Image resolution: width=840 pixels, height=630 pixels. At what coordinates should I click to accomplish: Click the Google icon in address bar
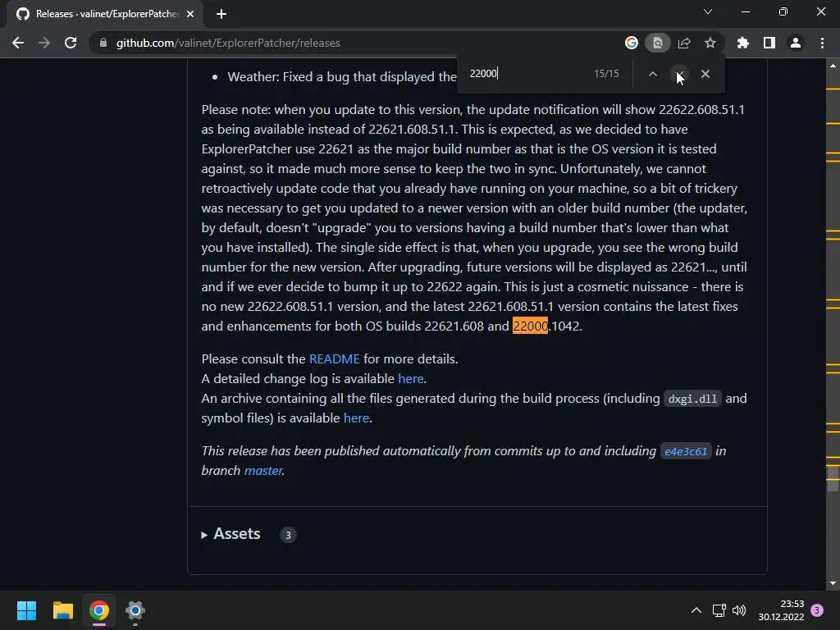632,43
